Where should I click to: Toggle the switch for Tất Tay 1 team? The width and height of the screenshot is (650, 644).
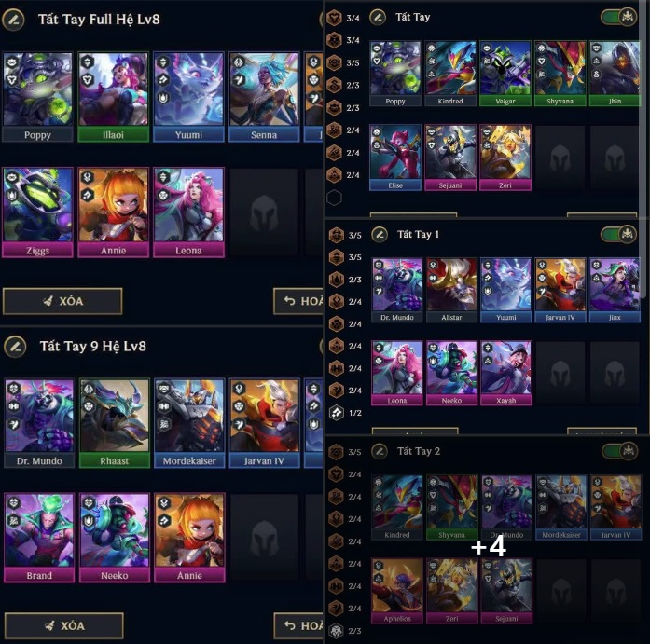(619, 234)
